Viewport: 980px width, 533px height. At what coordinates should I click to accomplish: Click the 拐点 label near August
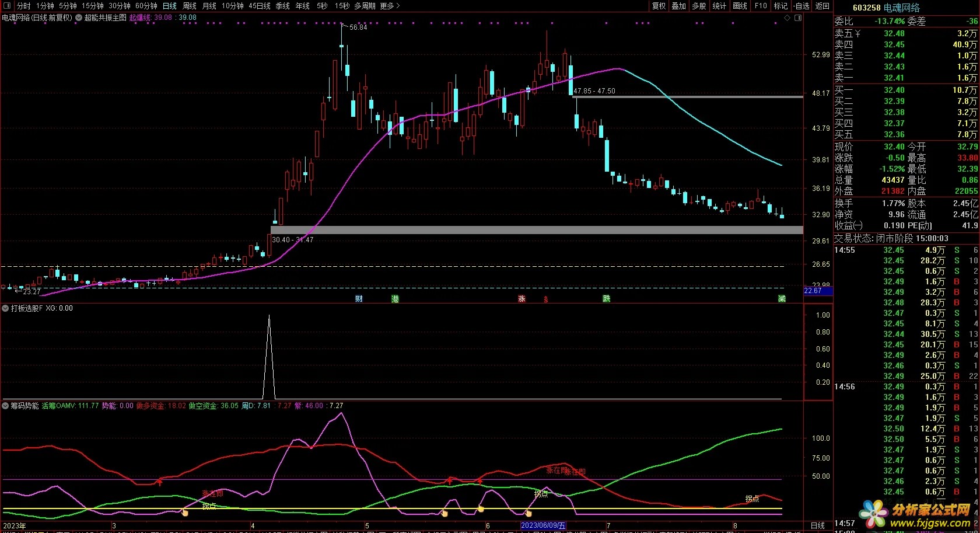[x=752, y=499]
